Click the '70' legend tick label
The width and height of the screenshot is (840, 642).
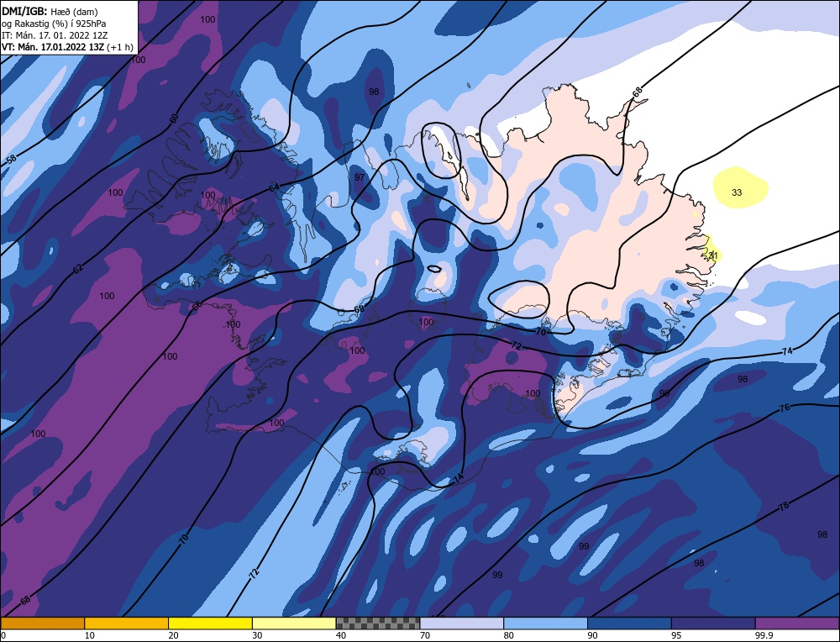pos(425,635)
